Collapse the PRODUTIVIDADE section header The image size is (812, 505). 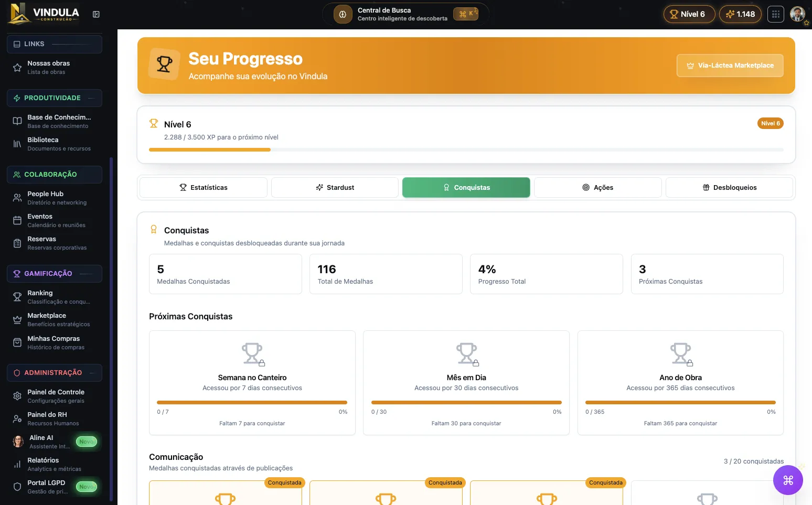[54, 98]
